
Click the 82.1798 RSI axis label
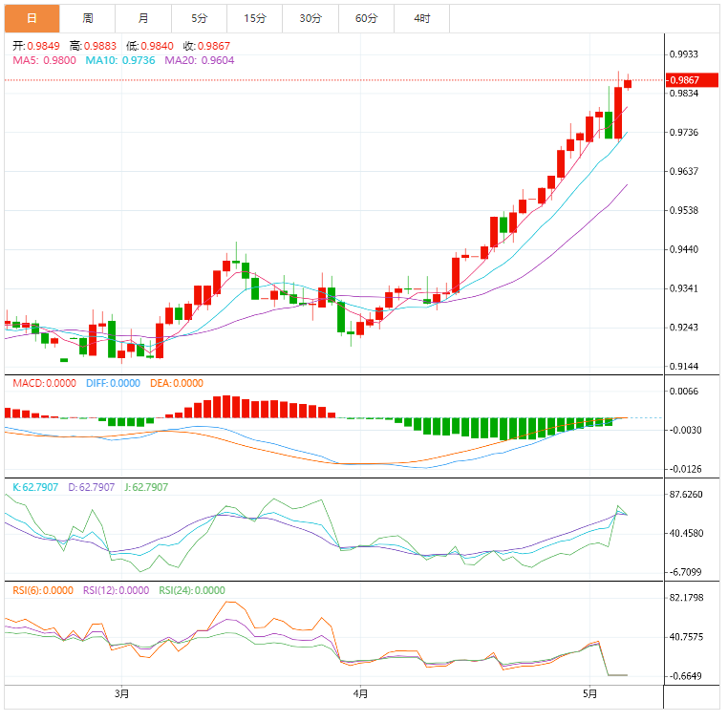pos(686,598)
